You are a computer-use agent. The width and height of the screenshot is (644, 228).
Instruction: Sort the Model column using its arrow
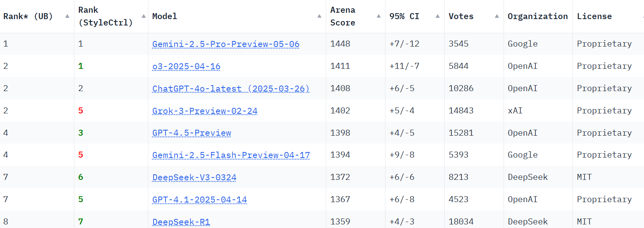click(319, 16)
